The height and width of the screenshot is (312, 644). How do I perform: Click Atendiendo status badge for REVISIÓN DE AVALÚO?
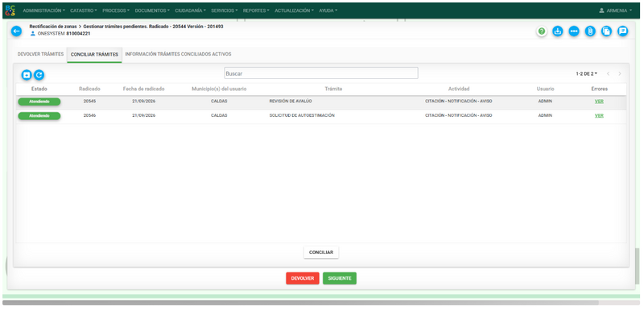(39, 102)
